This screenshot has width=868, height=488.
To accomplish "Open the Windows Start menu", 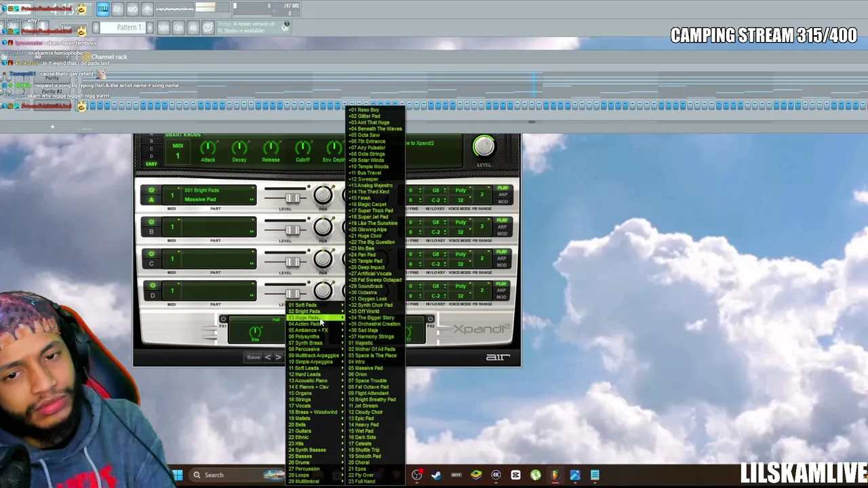I will (178, 475).
